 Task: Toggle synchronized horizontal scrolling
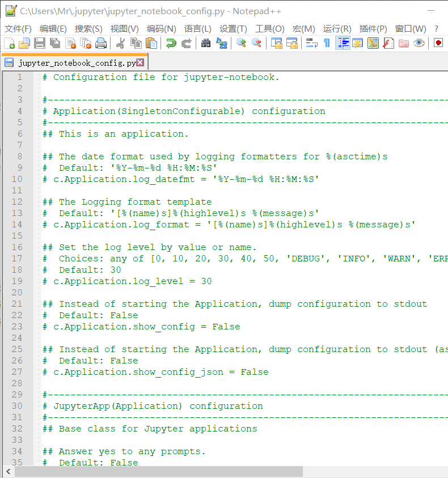292,43
